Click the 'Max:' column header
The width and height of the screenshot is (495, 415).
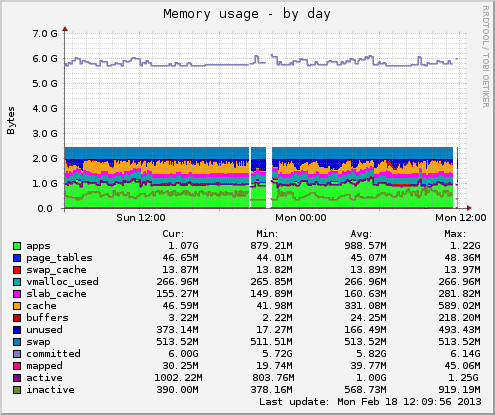(455, 234)
